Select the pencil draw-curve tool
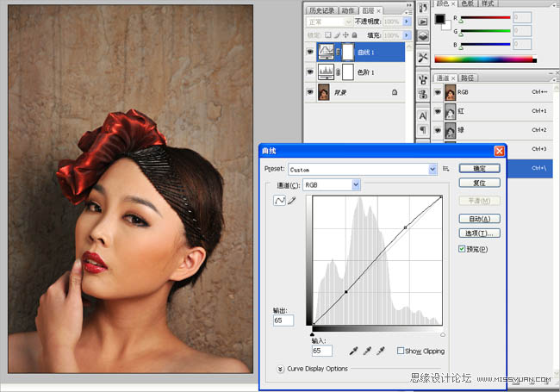Viewport: 560px width, 392px height. click(291, 200)
